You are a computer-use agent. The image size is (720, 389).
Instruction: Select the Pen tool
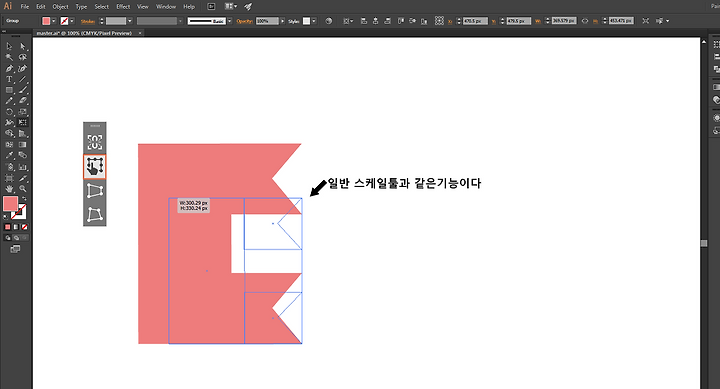pyautogui.click(x=9, y=68)
